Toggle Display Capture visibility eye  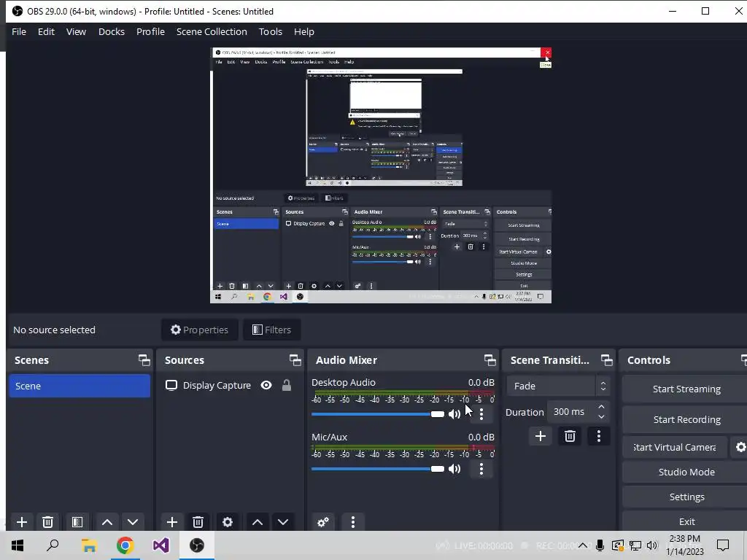click(266, 385)
